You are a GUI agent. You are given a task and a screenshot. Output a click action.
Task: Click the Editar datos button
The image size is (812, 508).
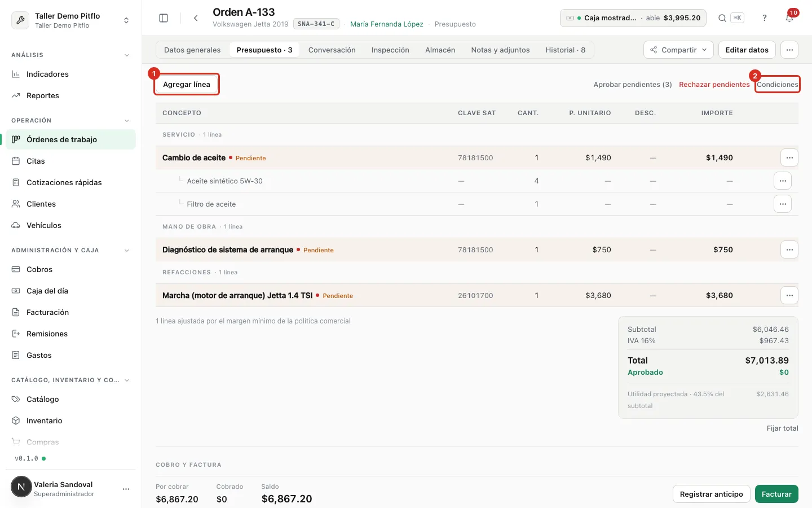(x=747, y=50)
